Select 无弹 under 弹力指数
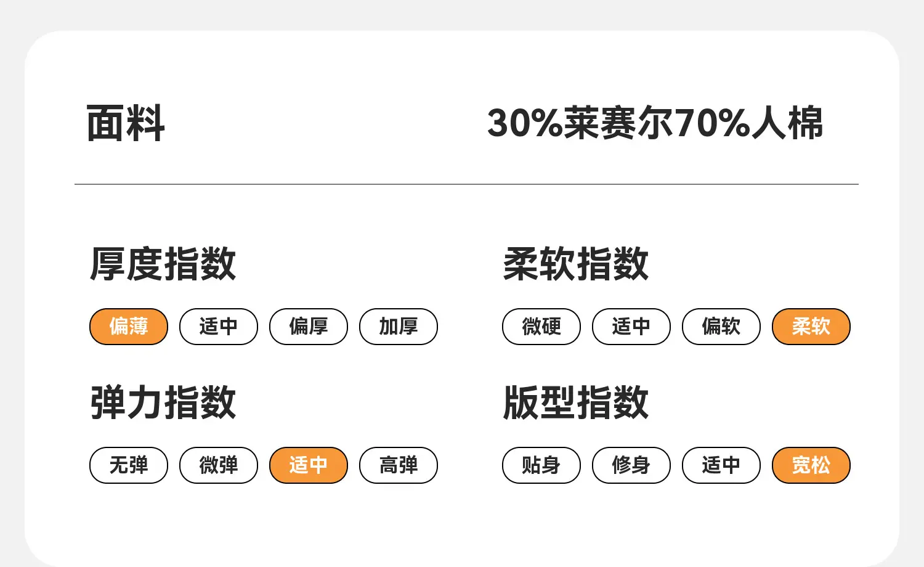 coord(129,465)
